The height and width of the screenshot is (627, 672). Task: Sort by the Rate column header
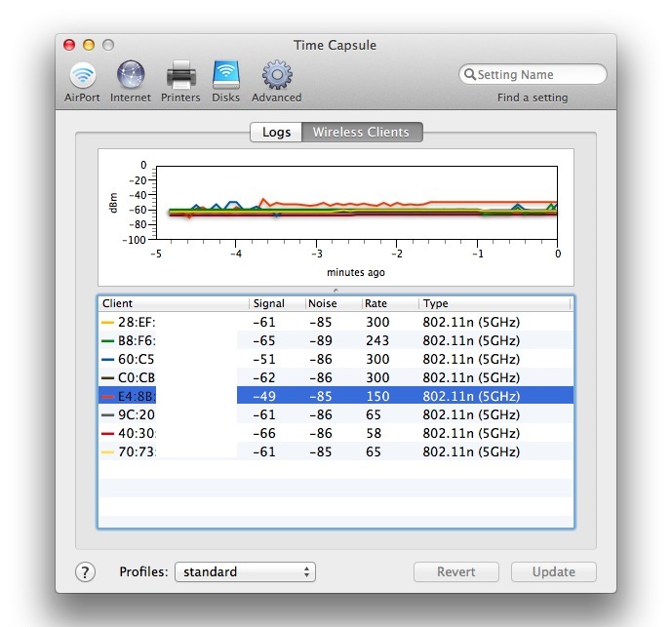click(390, 303)
